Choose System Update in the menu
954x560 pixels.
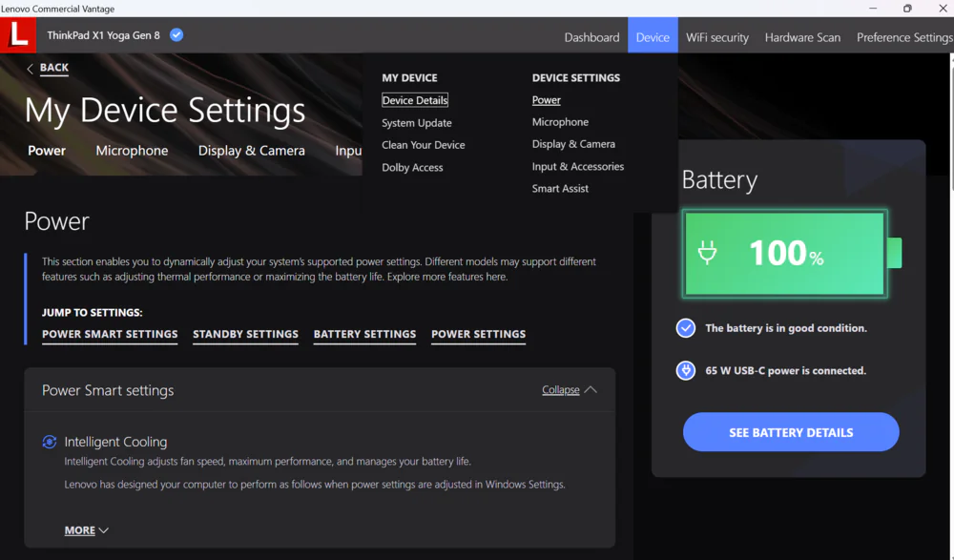click(x=417, y=123)
